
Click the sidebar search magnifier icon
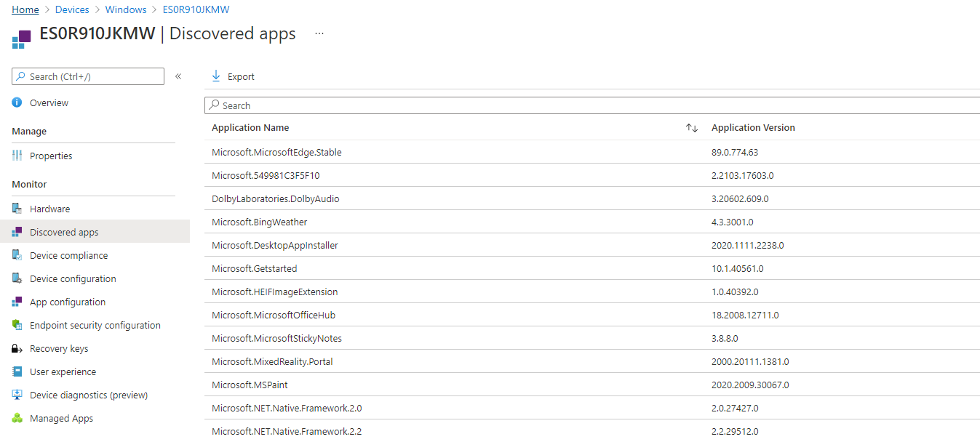click(x=21, y=76)
